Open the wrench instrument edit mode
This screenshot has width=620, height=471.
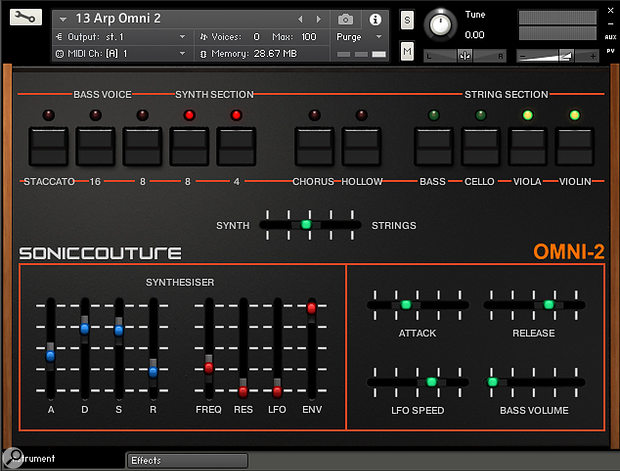coord(26,17)
